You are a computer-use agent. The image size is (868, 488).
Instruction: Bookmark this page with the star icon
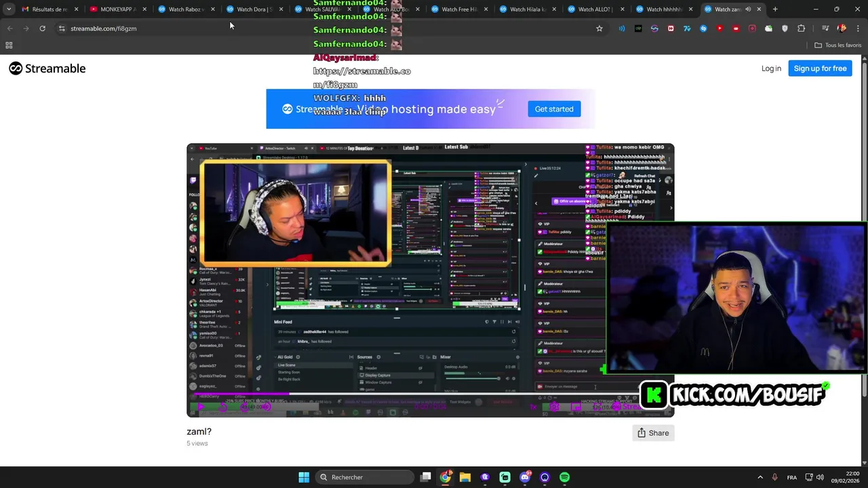click(x=599, y=28)
